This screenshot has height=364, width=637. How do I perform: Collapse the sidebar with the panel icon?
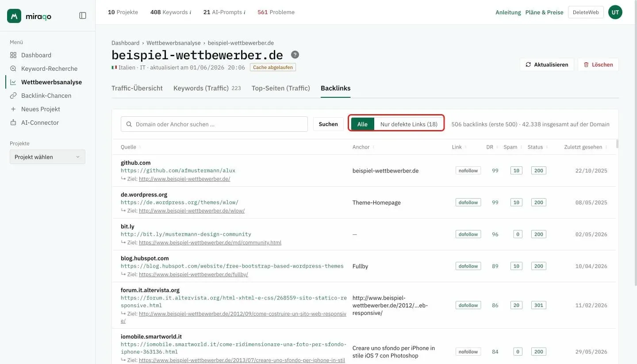point(83,15)
